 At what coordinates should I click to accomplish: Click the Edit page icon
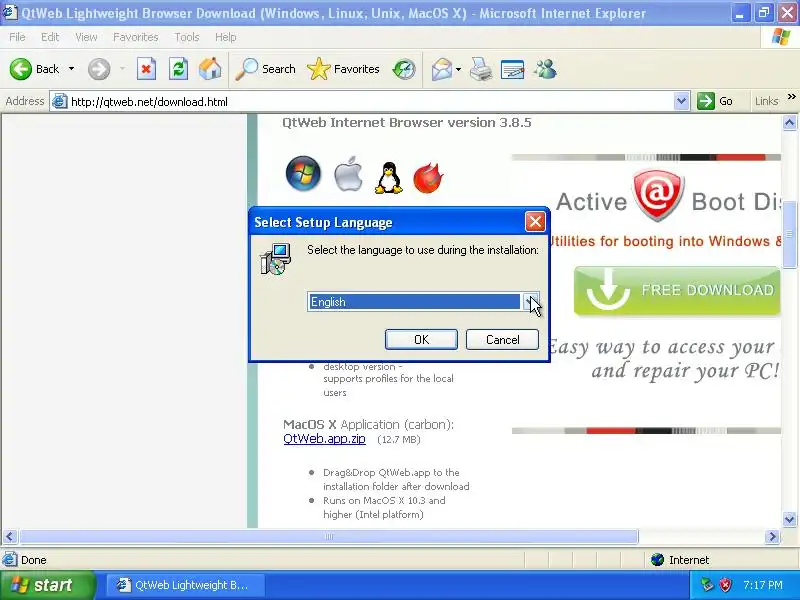point(512,69)
